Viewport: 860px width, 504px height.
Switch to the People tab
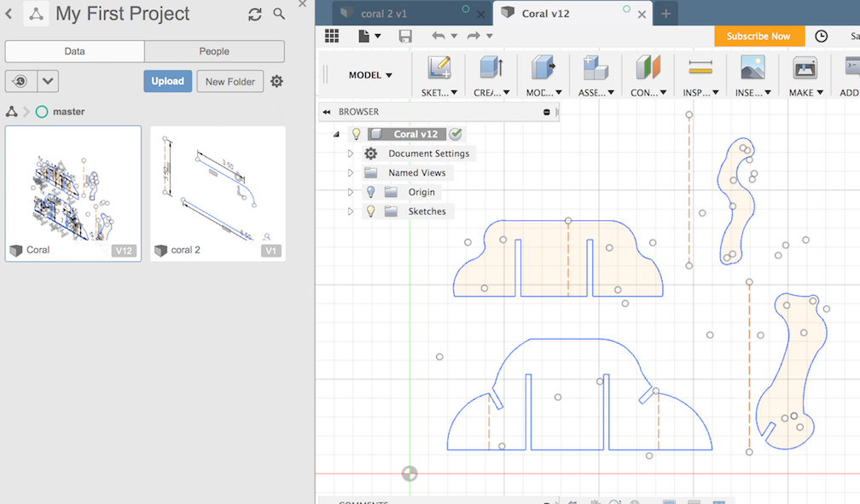(x=214, y=51)
